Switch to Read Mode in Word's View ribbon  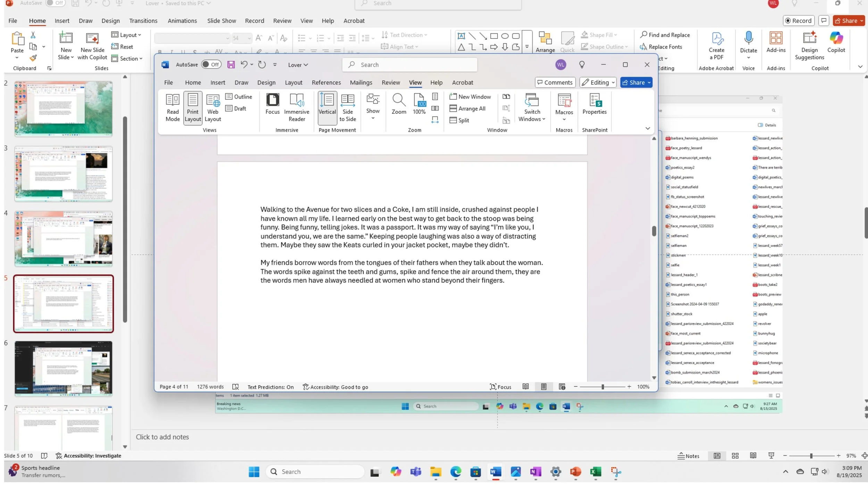pyautogui.click(x=173, y=108)
